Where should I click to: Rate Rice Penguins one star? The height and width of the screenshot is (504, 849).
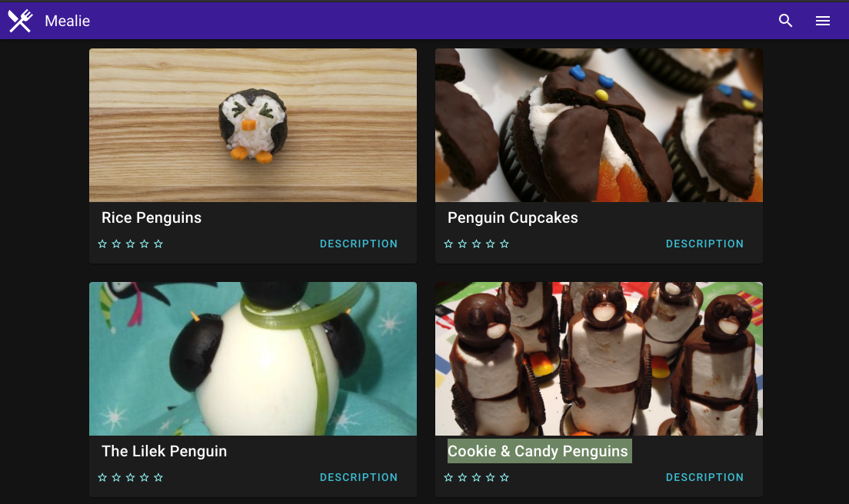[102, 244]
